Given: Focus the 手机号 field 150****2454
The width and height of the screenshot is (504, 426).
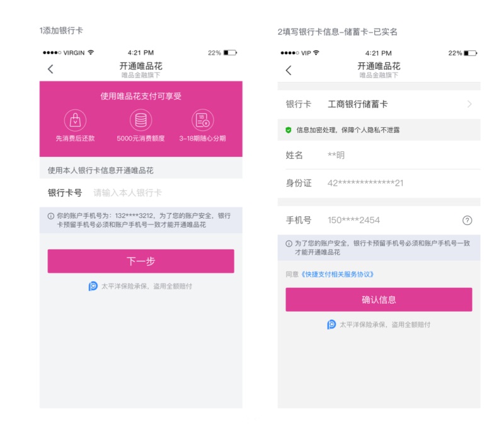Looking at the screenshot, I should pyautogui.click(x=353, y=220).
